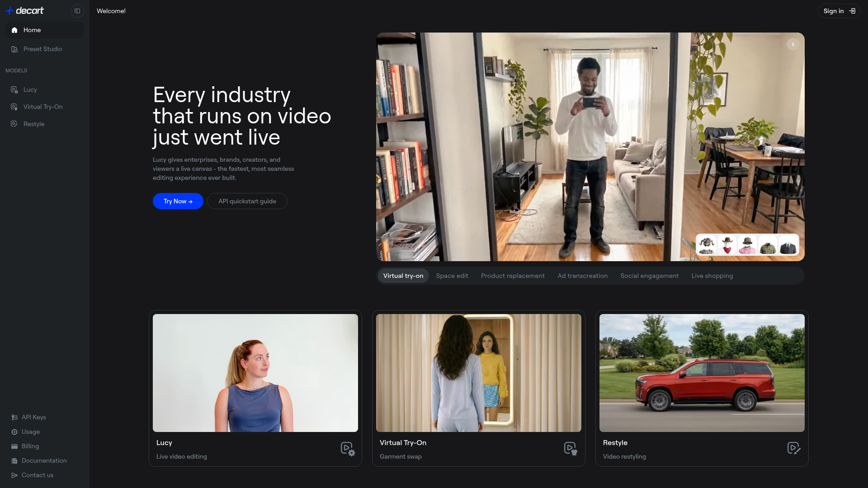Select the bucket hat pink shirt outfit

tap(747, 245)
